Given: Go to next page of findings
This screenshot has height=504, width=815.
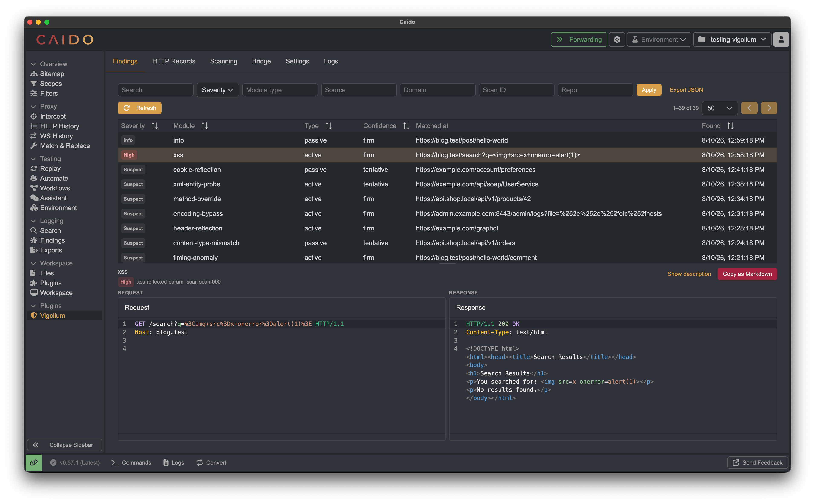Looking at the screenshot, I should click(x=769, y=108).
